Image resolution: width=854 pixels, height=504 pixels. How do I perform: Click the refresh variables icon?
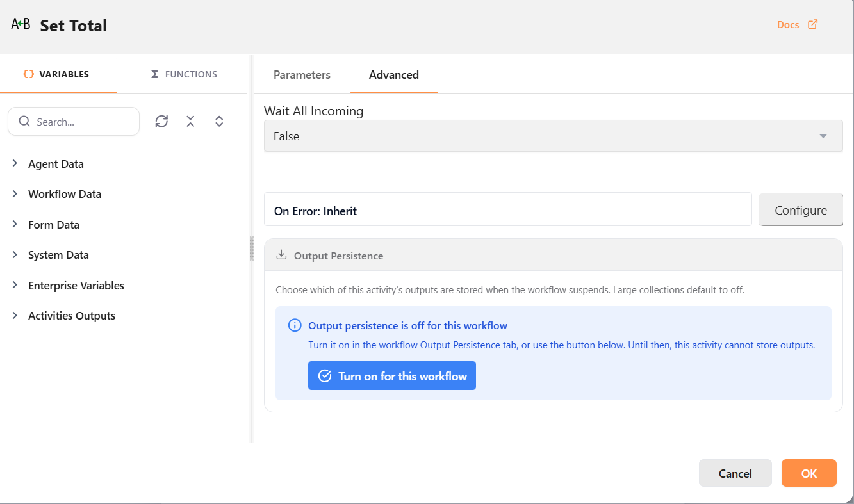pyautogui.click(x=161, y=121)
